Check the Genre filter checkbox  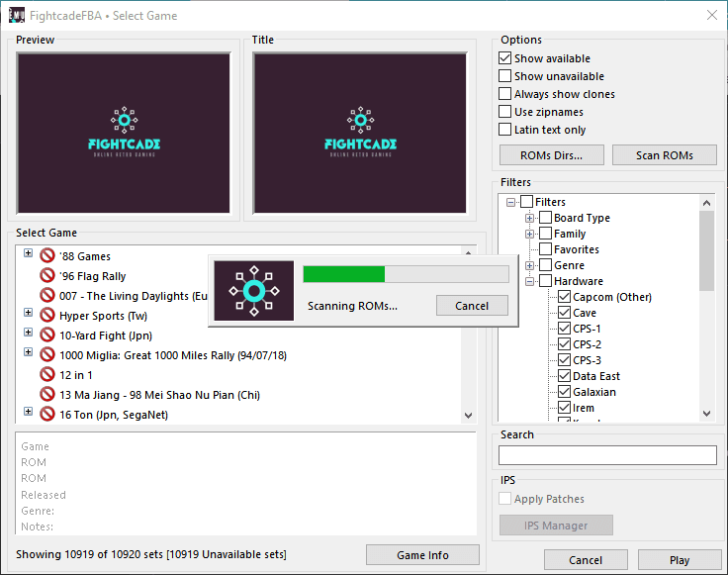pos(546,265)
